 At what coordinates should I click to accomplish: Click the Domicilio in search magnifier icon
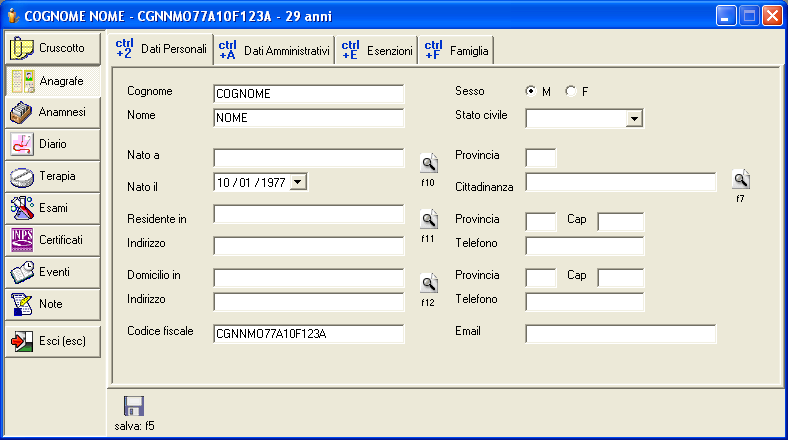(x=428, y=282)
